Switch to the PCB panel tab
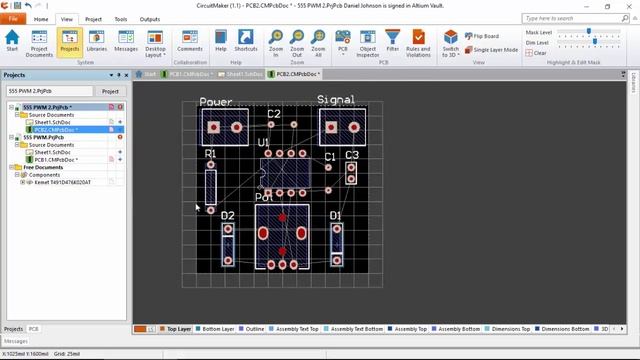 click(33, 329)
